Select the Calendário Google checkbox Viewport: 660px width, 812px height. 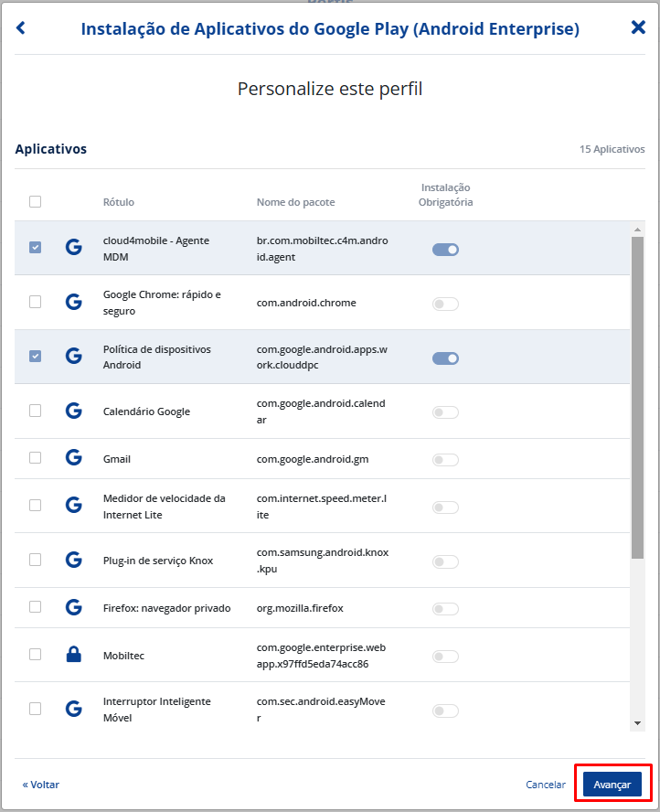(x=36, y=411)
